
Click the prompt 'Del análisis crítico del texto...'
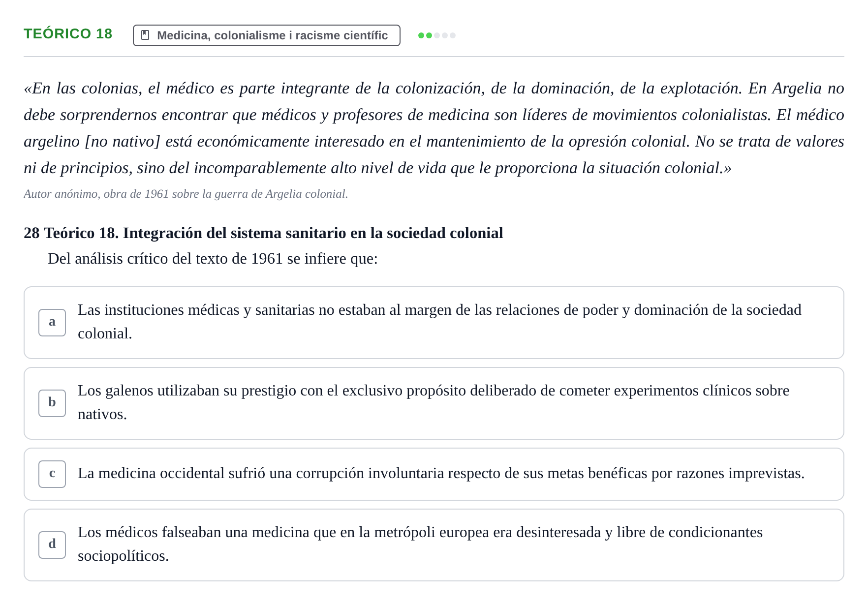[x=213, y=259]
